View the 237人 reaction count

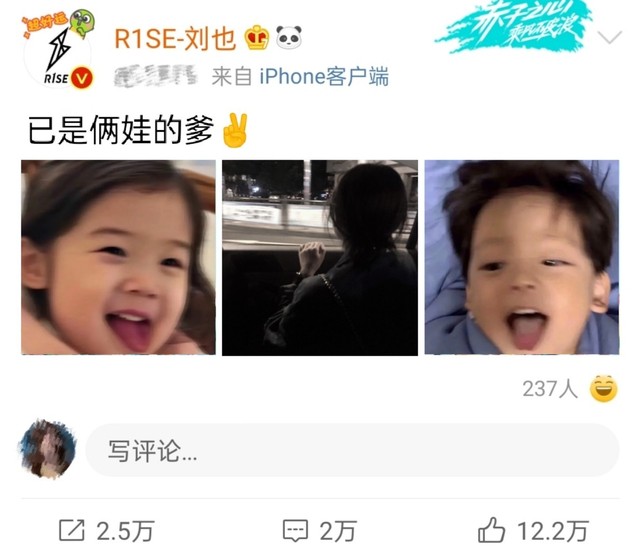[550, 389]
